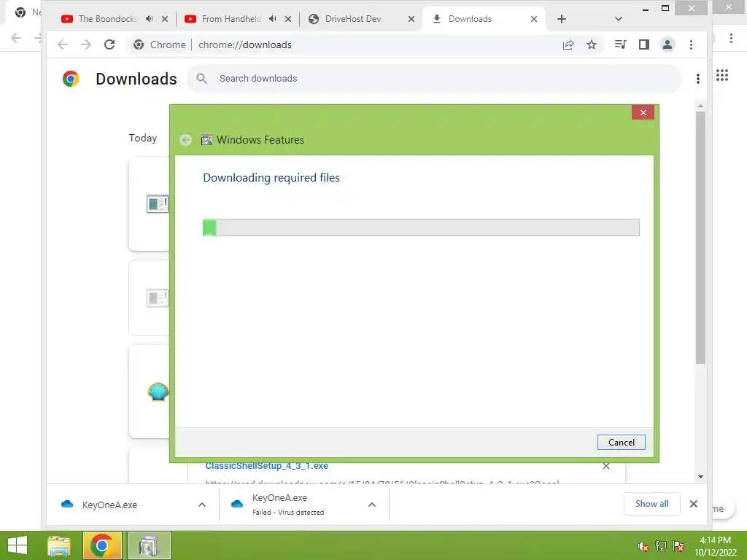Click the download progress bar
747x560 pixels.
(421, 227)
